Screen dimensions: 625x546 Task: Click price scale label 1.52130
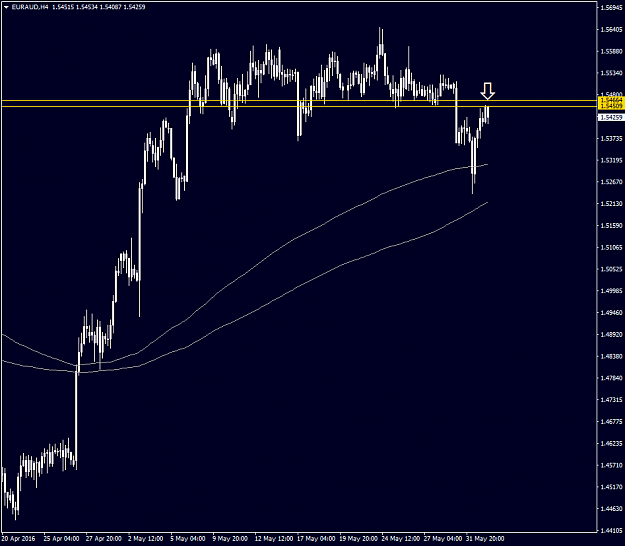pyautogui.click(x=611, y=204)
